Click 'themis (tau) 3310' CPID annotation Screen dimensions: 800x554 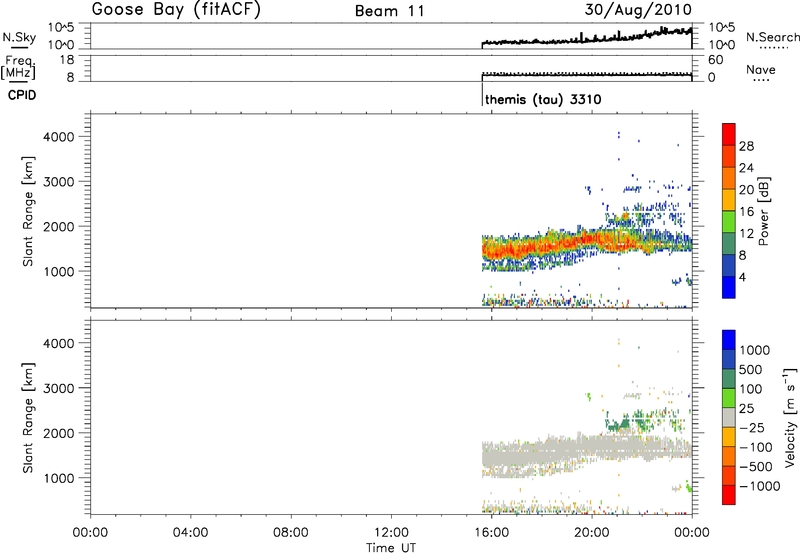pos(543,99)
